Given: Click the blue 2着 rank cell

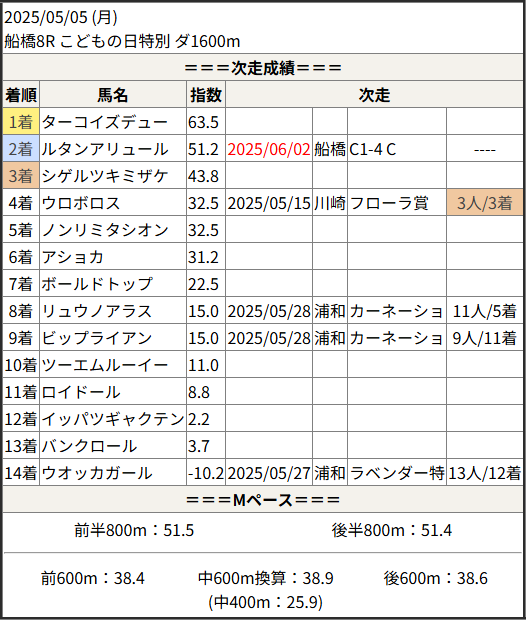Looking at the screenshot, I should (x=21, y=149).
